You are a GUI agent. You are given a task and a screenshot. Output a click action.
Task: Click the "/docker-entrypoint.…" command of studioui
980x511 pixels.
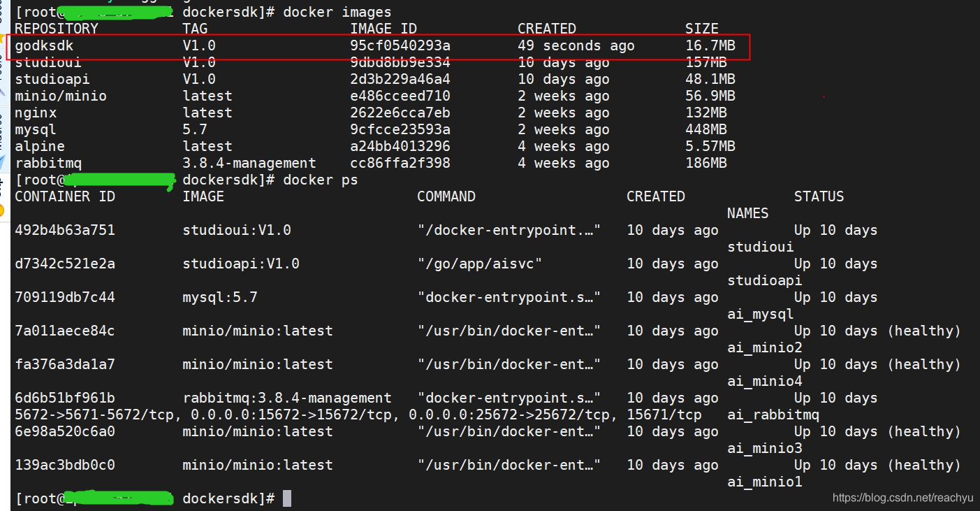[509, 230]
